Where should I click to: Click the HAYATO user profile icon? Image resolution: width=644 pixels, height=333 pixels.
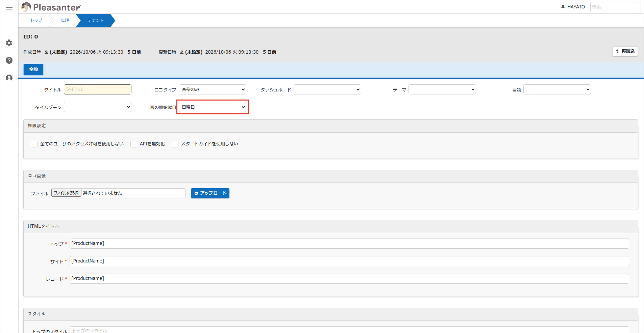[563, 7]
